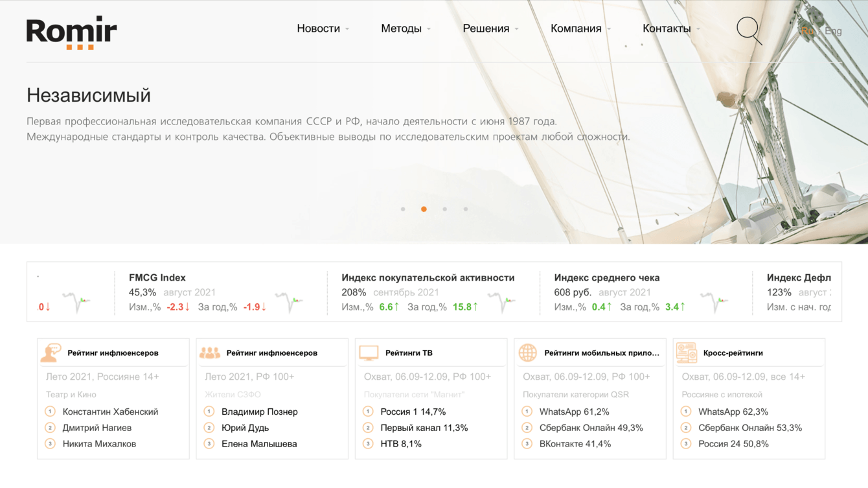The width and height of the screenshot is (868, 488).
Task: Click the WhatsApp 62,3% row
Action: coord(733,412)
